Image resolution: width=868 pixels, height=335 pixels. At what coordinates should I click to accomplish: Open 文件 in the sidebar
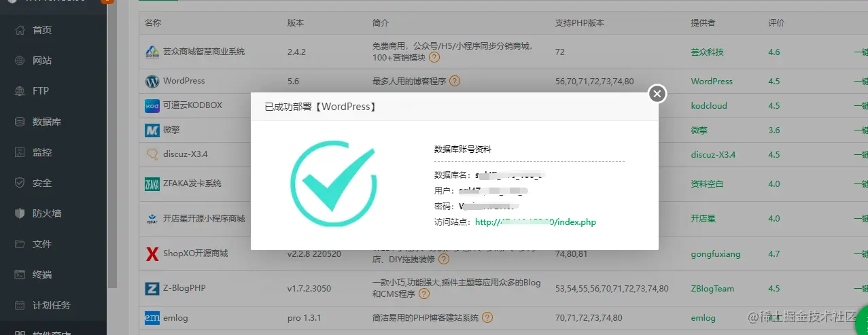point(42,244)
